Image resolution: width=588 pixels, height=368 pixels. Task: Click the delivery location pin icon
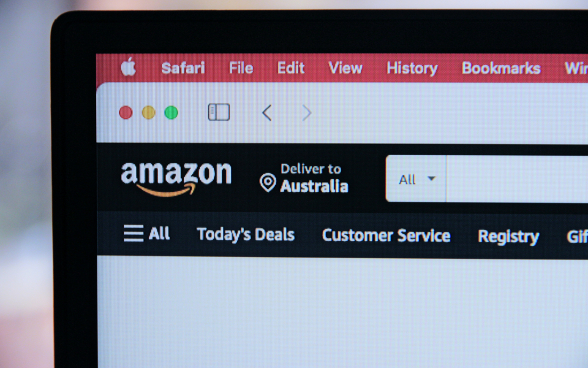[x=268, y=183]
